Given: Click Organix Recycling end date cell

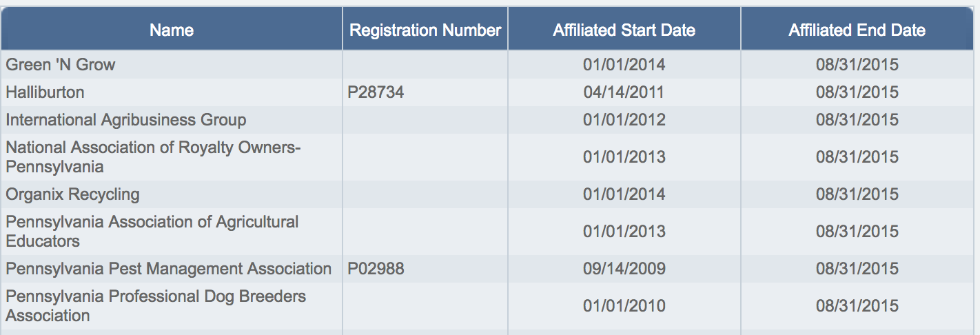Looking at the screenshot, I should [x=857, y=194].
